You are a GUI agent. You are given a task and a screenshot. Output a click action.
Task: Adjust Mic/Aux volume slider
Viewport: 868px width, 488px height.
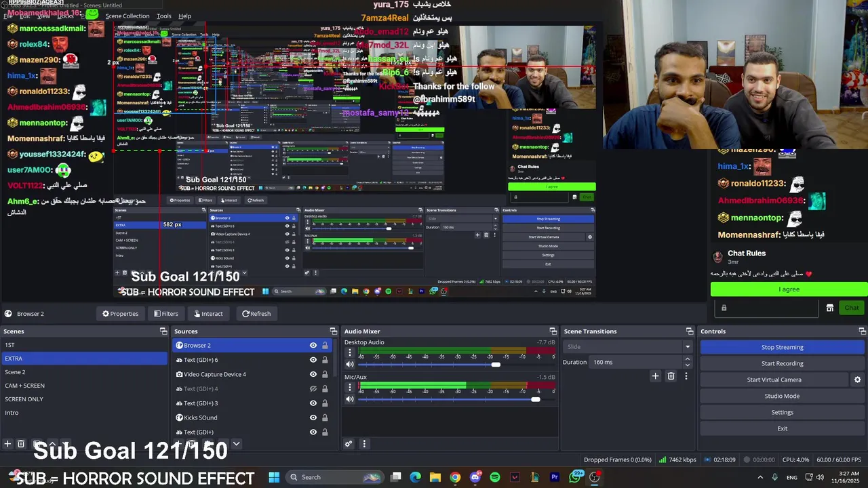coord(536,399)
